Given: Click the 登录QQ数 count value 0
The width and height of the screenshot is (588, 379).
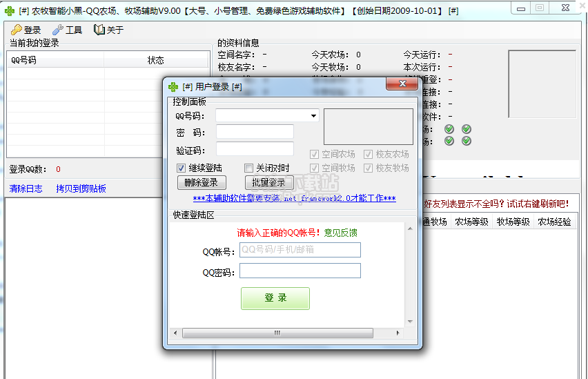Looking at the screenshot, I should point(58,169).
